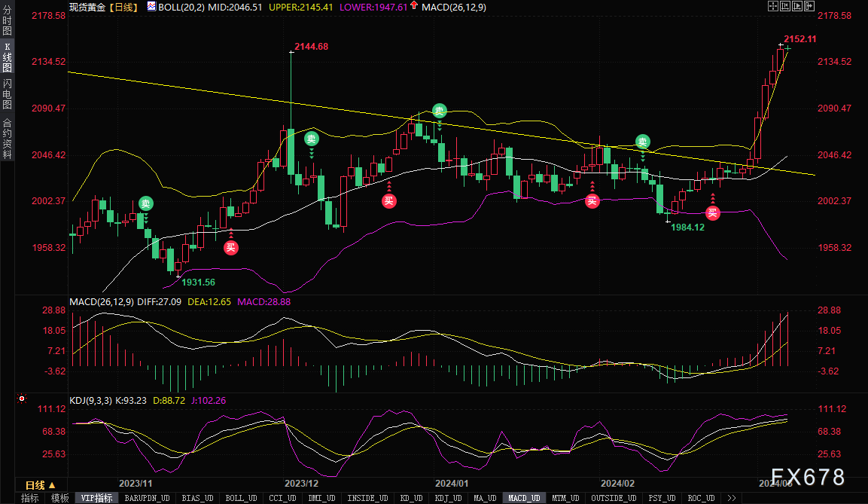Image resolution: width=868 pixels, height=504 pixels.
Task: Choose the OUTSIDE_UD indicator
Action: (614, 498)
